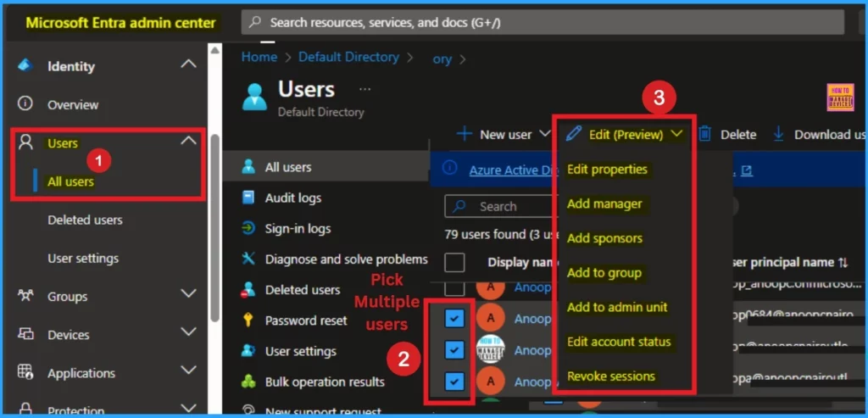Image resolution: width=868 pixels, height=418 pixels.
Task: Collapse the Identity section chevron
Action: (x=189, y=64)
